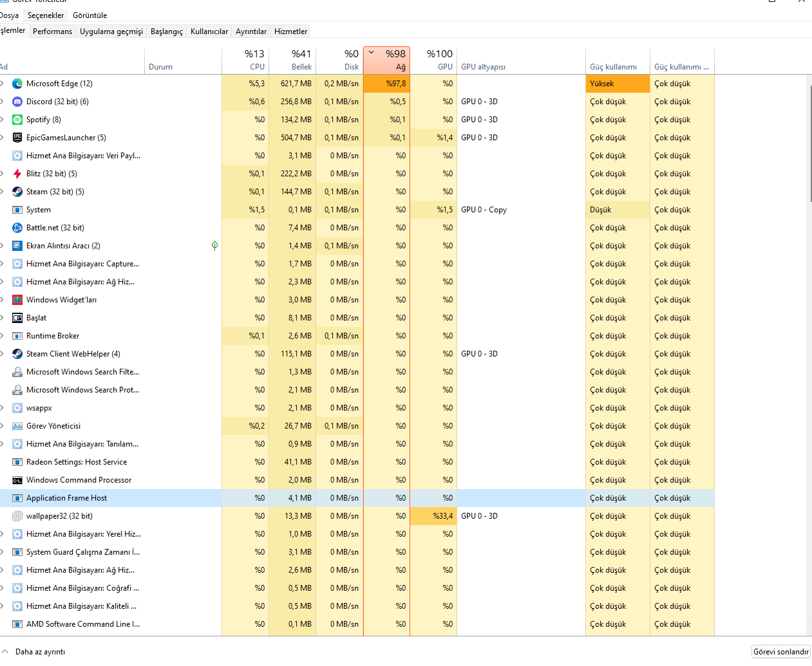This screenshot has height=666, width=812.
Task: Click the green leaf status icon
Action: [x=214, y=246]
